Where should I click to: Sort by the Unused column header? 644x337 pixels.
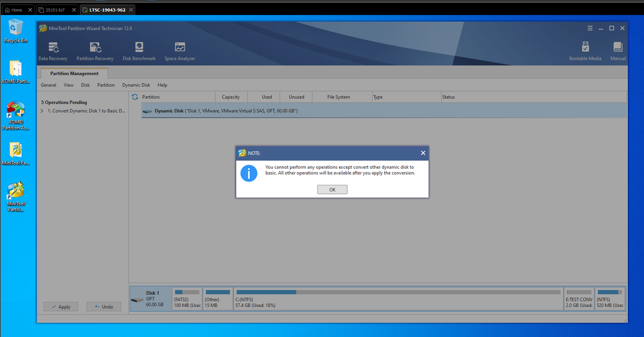pyautogui.click(x=296, y=97)
